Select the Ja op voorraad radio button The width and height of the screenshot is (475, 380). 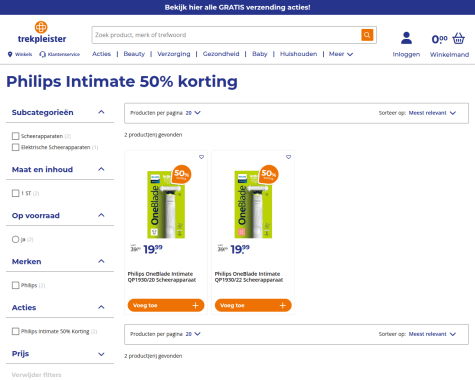15,239
